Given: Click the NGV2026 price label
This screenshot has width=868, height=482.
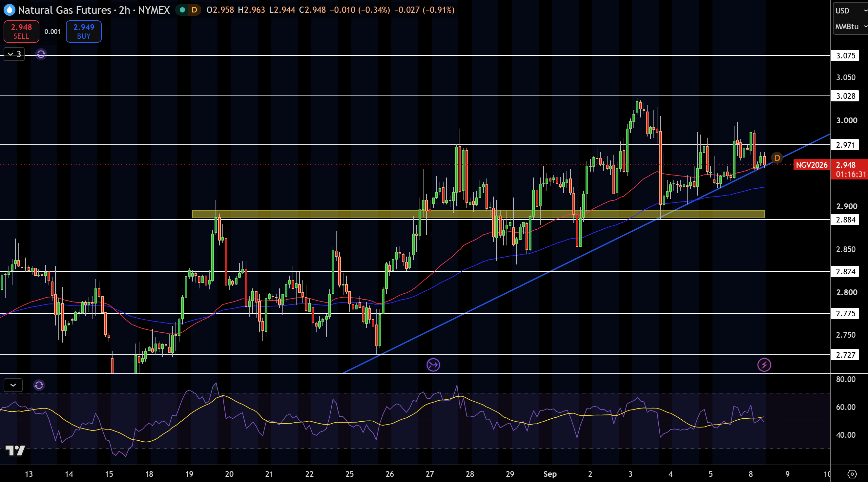Looking at the screenshot, I should tap(811, 165).
